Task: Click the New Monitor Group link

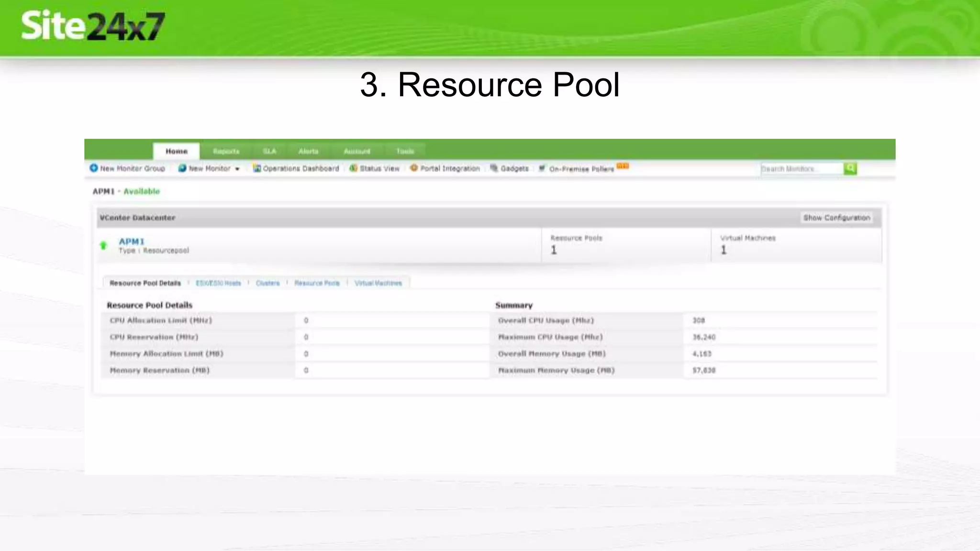Action: click(133, 168)
